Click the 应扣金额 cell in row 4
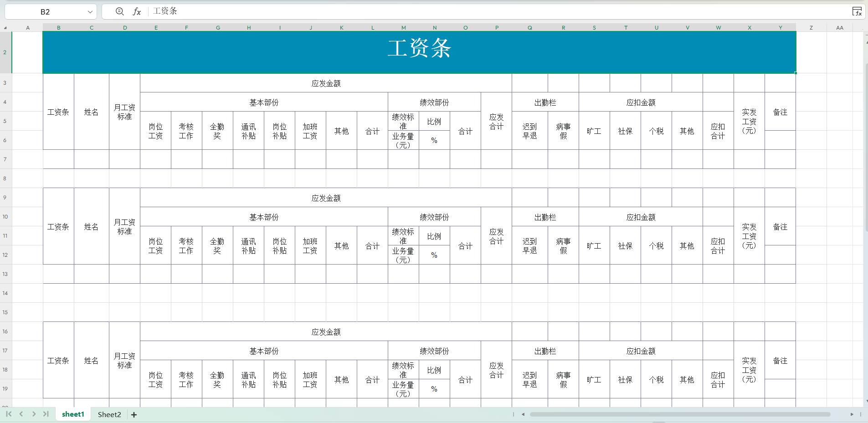This screenshot has height=423, width=868. tap(641, 102)
